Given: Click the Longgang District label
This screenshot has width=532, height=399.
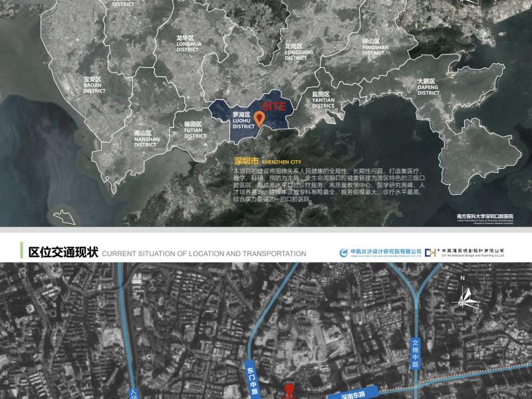Looking at the screenshot, I should [x=297, y=52].
